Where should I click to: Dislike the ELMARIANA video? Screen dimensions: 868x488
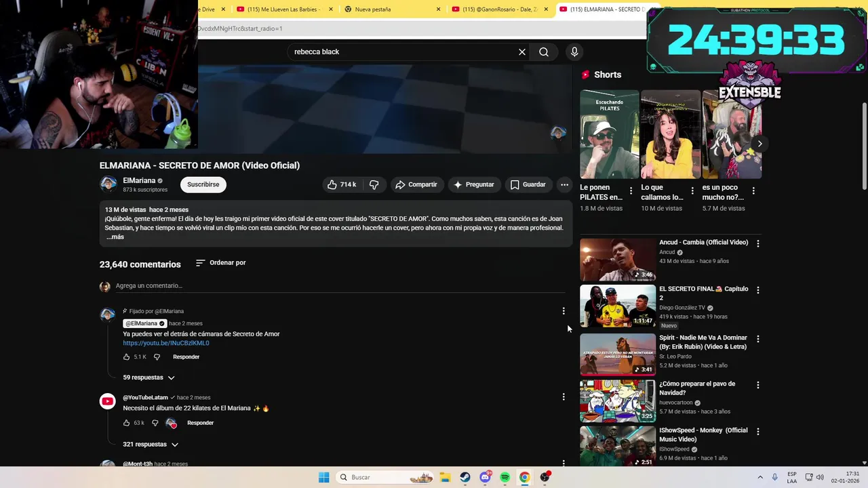click(374, 184)
